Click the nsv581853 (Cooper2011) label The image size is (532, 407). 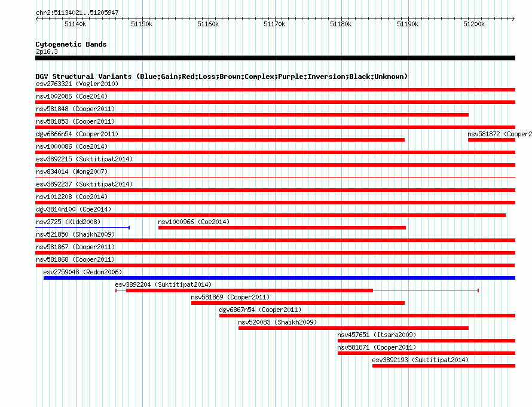pos(75,121)
